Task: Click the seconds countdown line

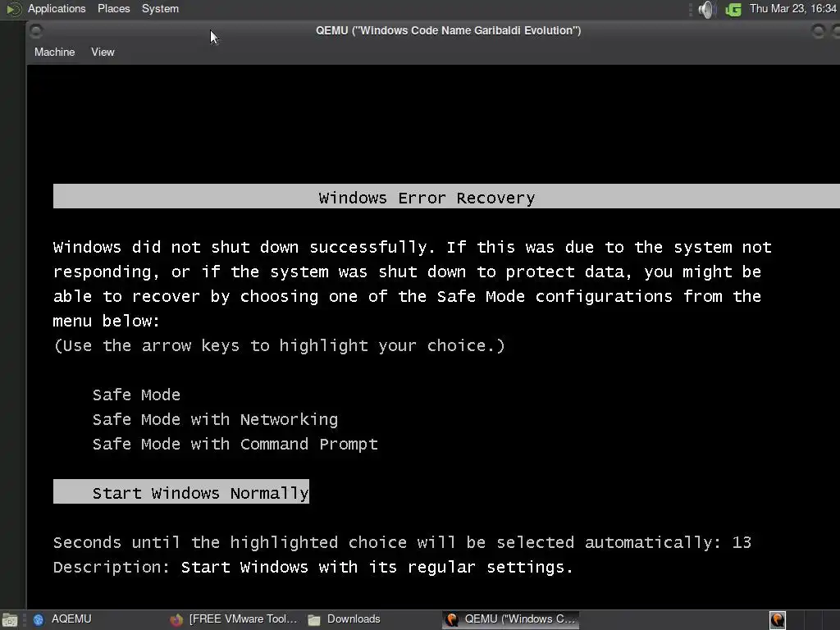Action: (x=402, y=542)
